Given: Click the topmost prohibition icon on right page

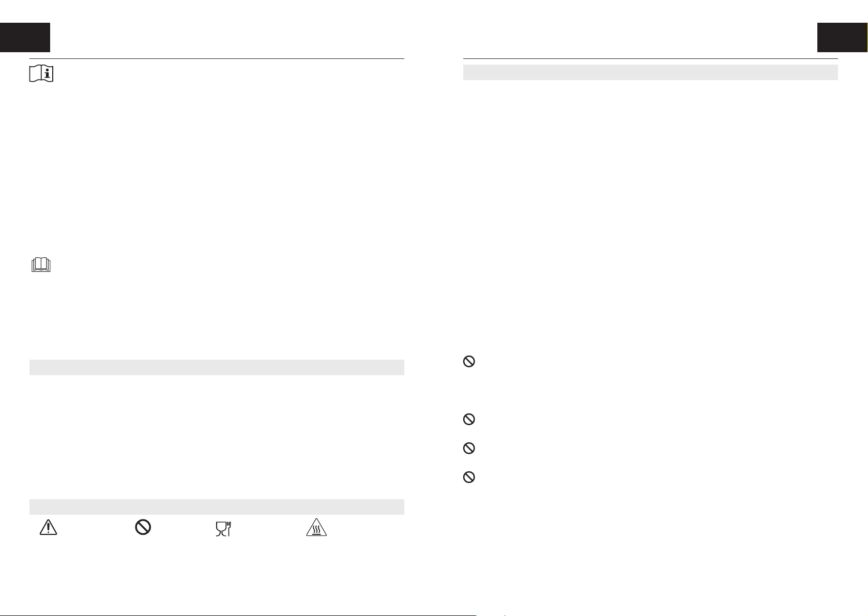Looking at the screenshot, I should (469, 362).
